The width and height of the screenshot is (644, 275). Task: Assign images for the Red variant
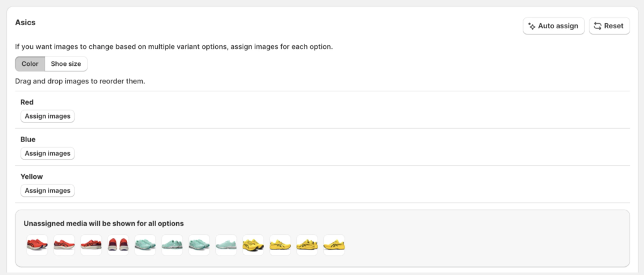click(47, 116)
